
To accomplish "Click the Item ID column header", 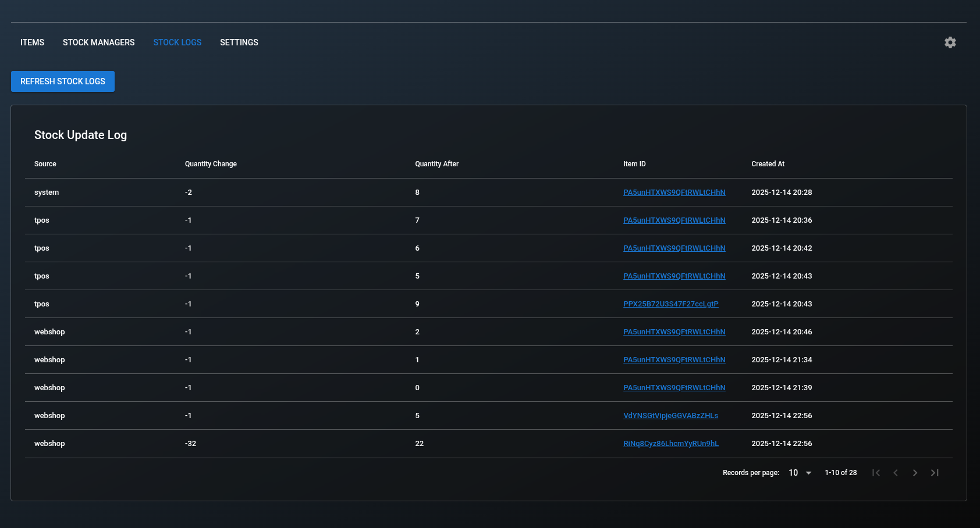I will [x=634, y=164].
